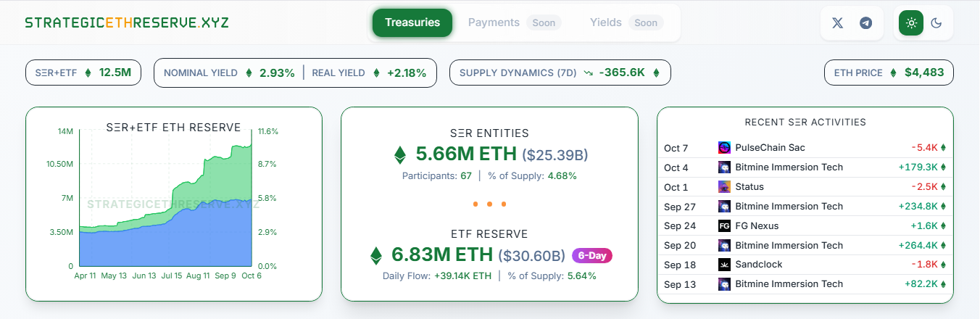980x319 pixels.
Task: Click the StrategicEthReserve.xyz site logo
Action: [x=127, y=22]
